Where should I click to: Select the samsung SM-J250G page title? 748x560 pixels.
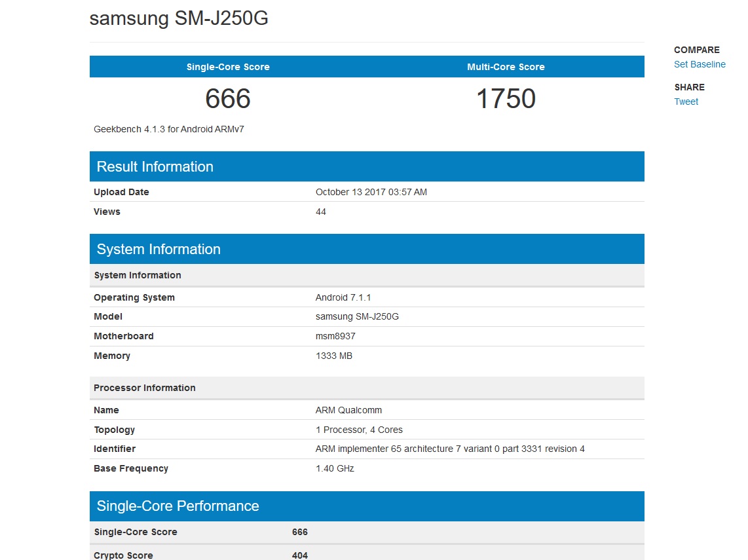(179, 18)
